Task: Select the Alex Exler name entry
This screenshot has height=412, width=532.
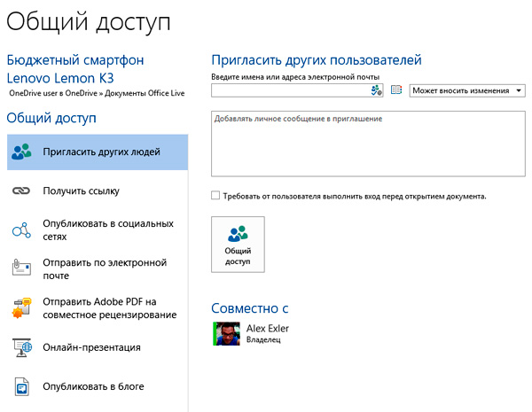Action: click(x=267, y=328)
